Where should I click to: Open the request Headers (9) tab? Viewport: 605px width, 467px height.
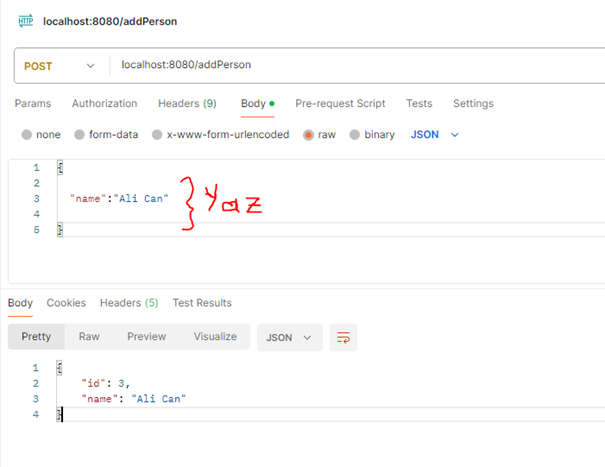pos(187,103)
